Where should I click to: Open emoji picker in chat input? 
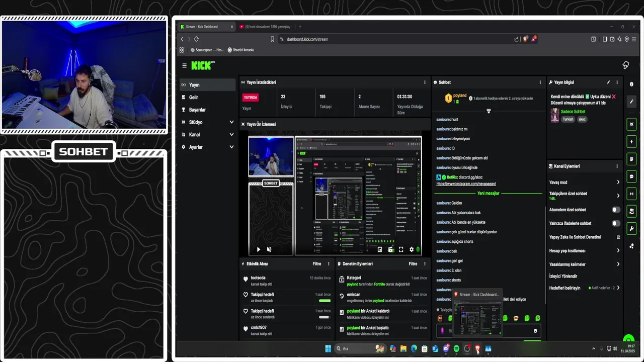pos(535,331)
